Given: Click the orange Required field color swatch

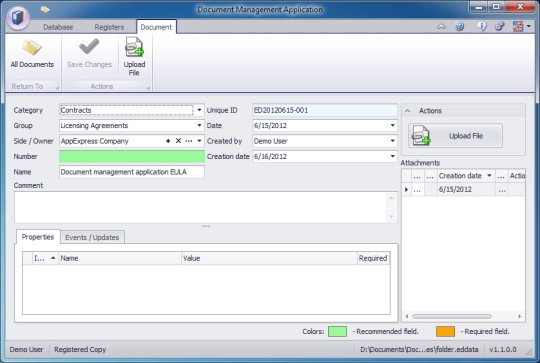Looking at the screenshot, I should (x=445, y=331).
